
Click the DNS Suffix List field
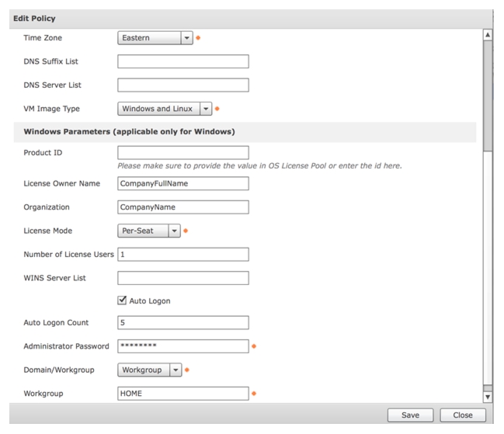click(183, 61)
